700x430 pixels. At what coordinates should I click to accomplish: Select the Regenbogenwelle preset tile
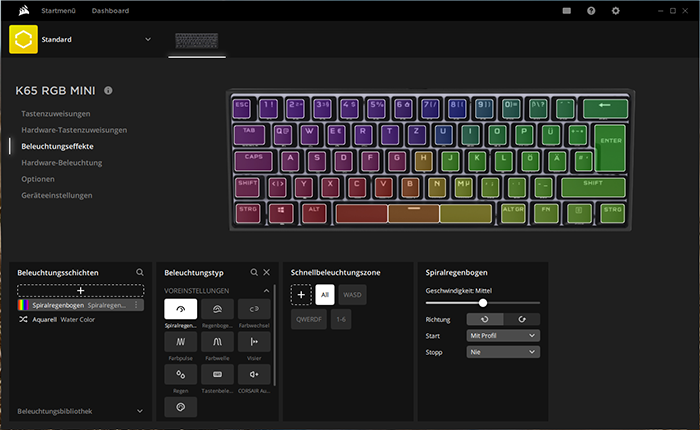point(217,309)
